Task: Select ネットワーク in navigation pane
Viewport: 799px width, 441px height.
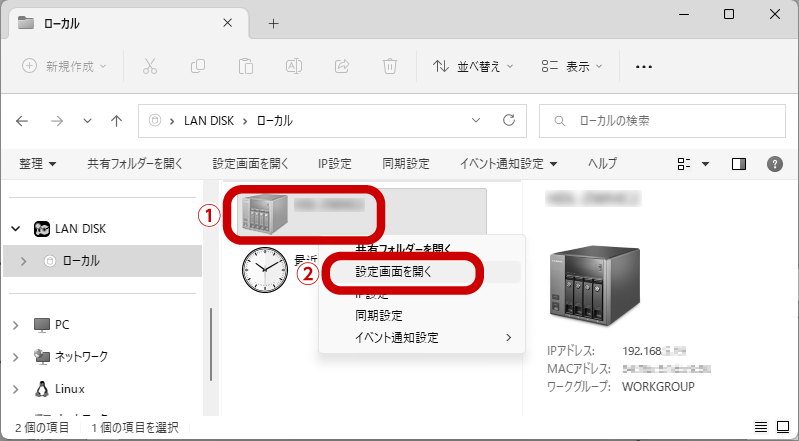Action: pos(81,356)
